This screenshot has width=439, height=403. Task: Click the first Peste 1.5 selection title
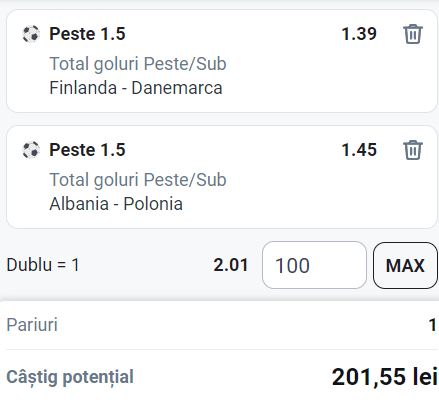(x=87, y=34)
